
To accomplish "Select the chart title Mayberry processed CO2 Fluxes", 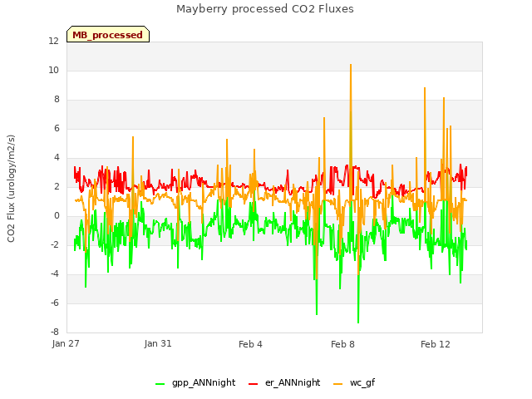I will 265,9.
